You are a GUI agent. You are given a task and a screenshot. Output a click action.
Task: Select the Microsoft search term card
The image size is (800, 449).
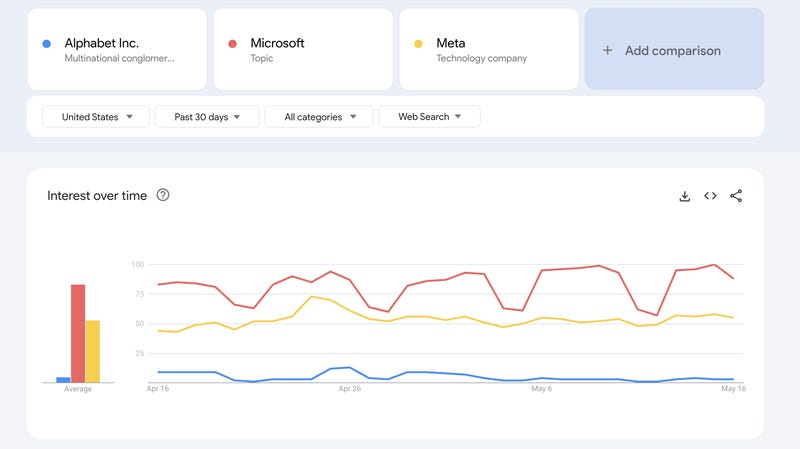(303, 49)
